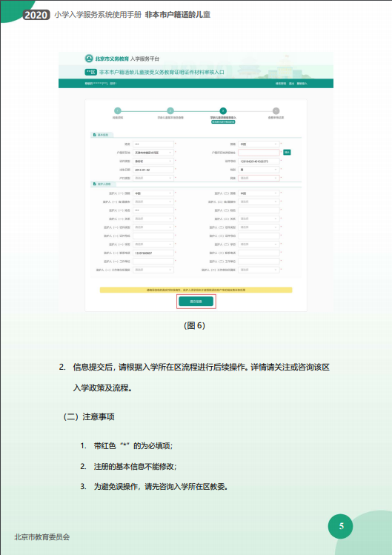This screenshot has width=392, height=555.
Task: Open the 监护人(二) 工作单位所属区 dropdown
Action: click(x=259, y=270)
